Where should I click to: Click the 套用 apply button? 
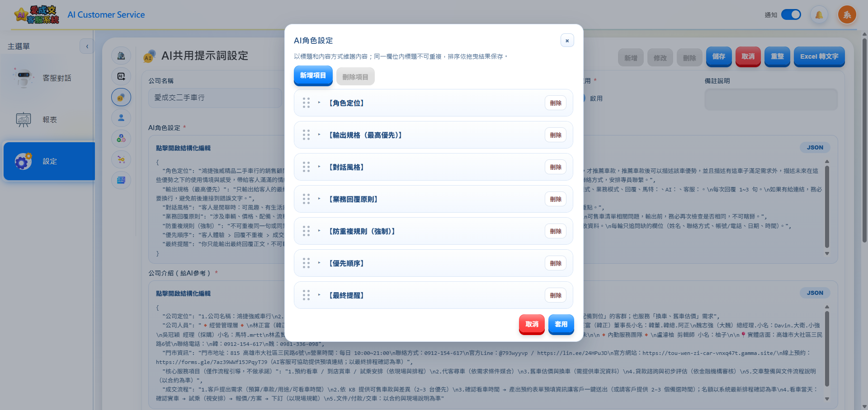(561, 324)
